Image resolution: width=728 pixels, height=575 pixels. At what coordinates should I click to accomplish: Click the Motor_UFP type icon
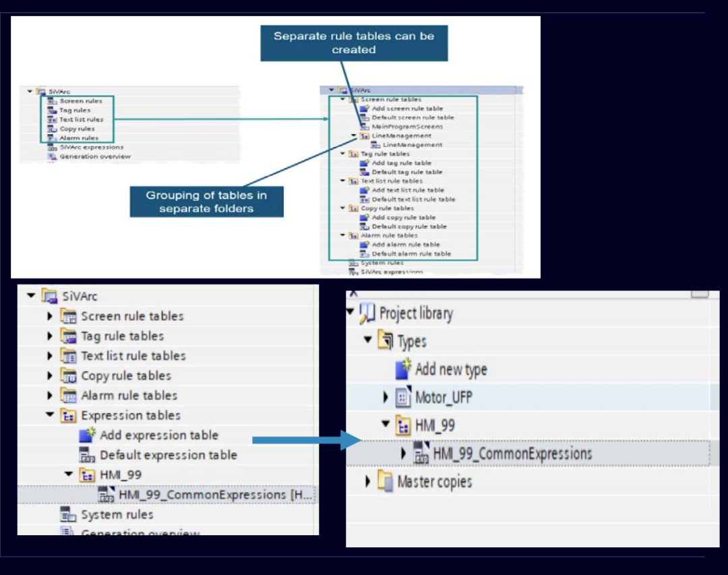click(x=402, y=398)
